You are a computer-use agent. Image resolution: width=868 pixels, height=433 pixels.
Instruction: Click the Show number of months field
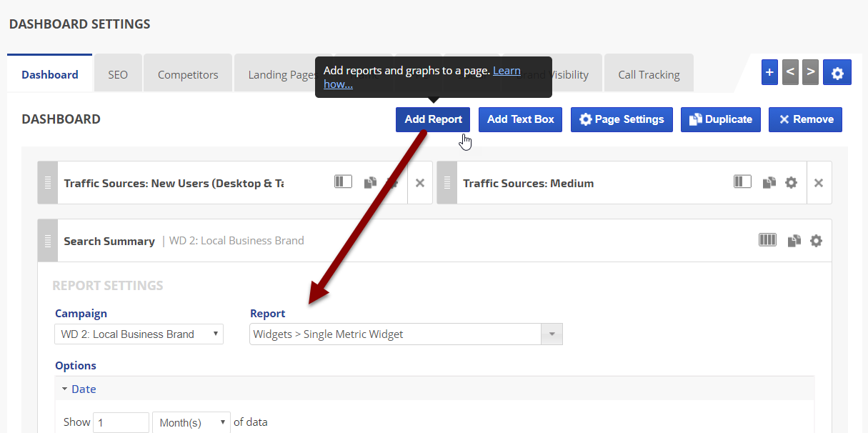point(121,422)
